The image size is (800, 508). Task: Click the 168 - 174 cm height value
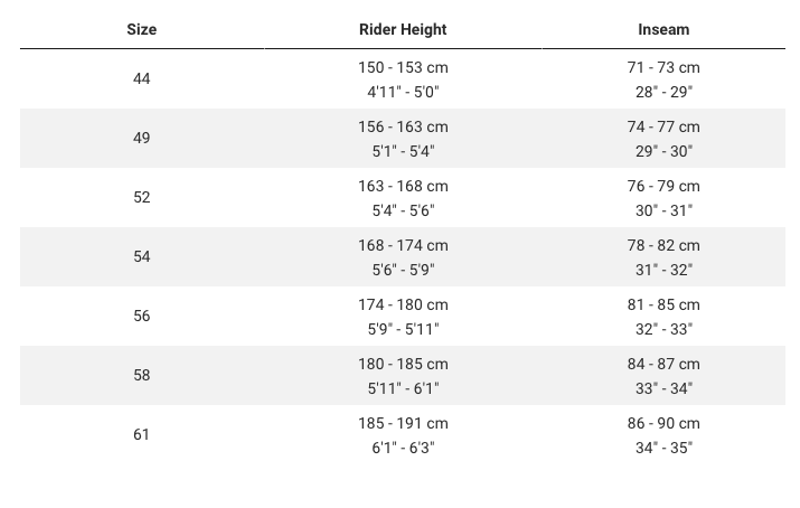(x=403, y=245)
